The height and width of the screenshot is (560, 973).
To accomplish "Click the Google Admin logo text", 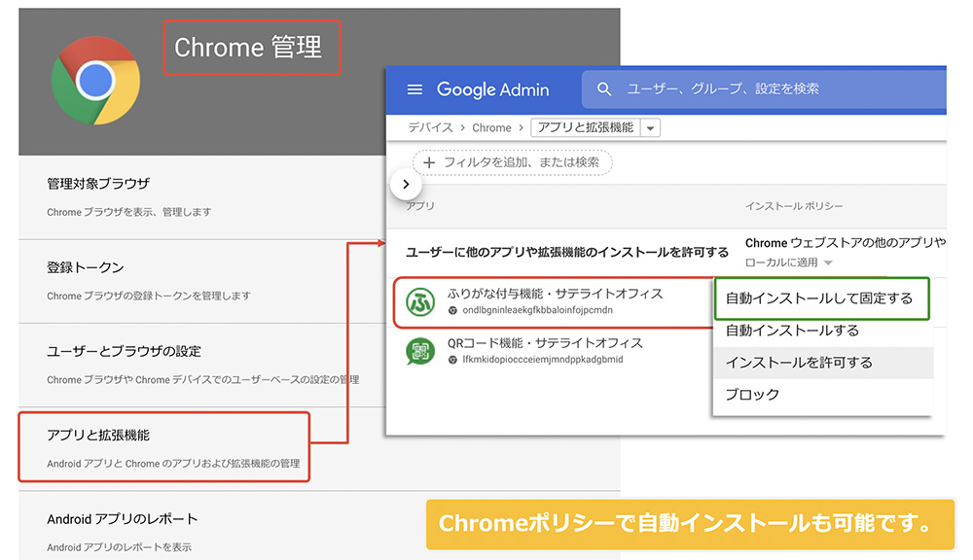I will 492,89.
